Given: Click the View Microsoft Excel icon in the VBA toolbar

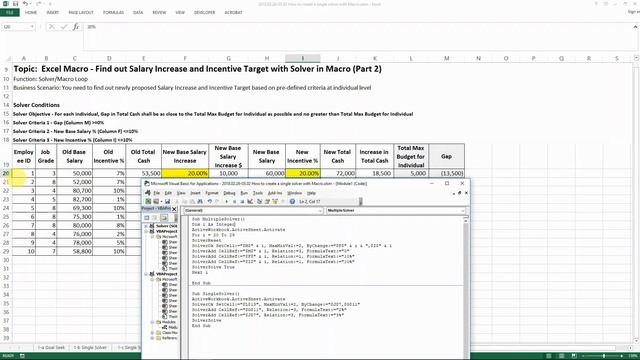Looking at the screenshot, I should pyautogui.click(x=149, y=201).
